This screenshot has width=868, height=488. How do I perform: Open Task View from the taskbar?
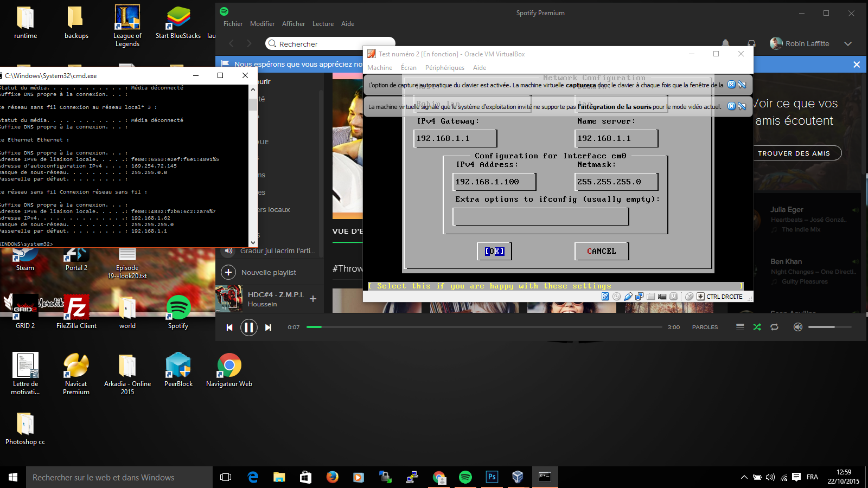[226, 477]
